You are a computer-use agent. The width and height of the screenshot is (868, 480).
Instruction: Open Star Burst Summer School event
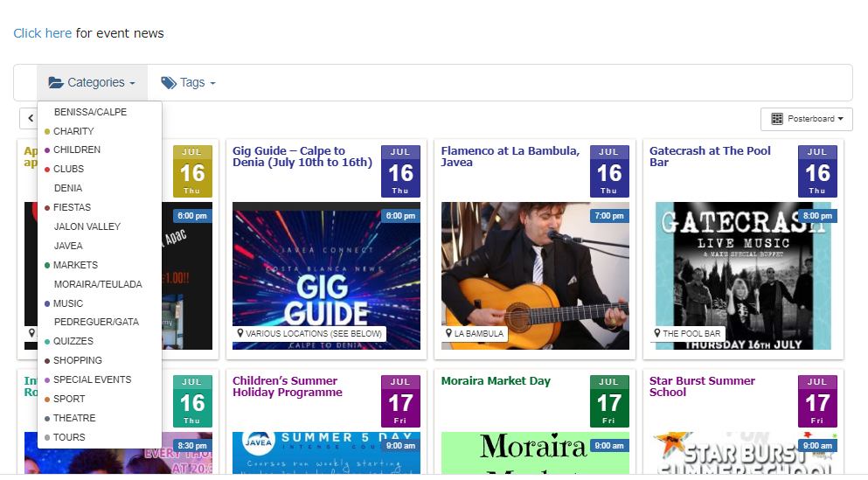(x=702, y=386)
